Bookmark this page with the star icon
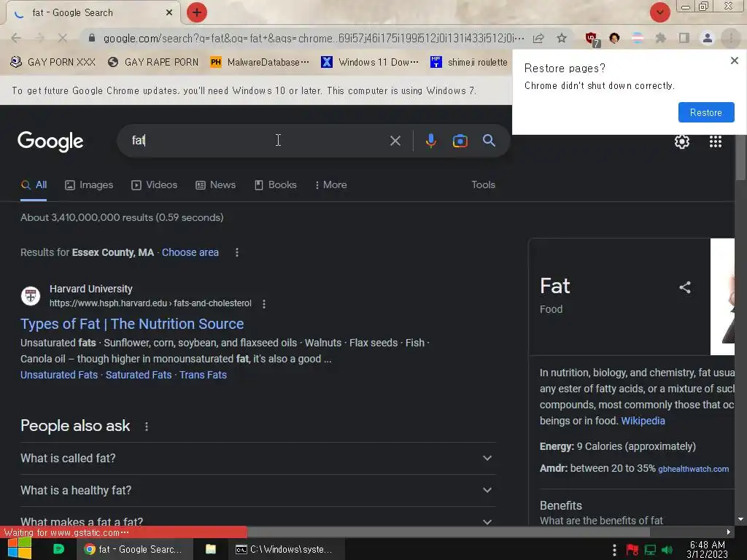 coord(562,38)
